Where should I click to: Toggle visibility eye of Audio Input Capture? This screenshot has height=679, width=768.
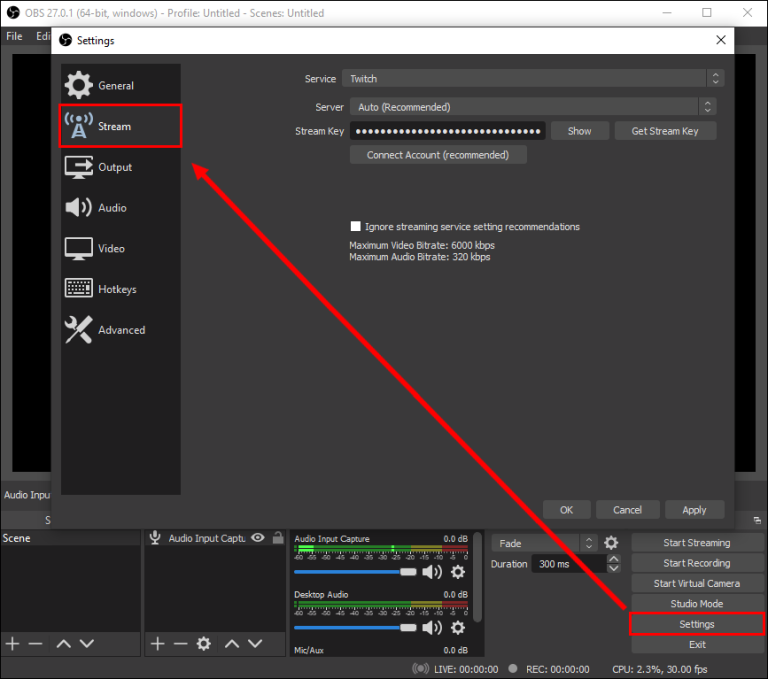tap(258, 537)
